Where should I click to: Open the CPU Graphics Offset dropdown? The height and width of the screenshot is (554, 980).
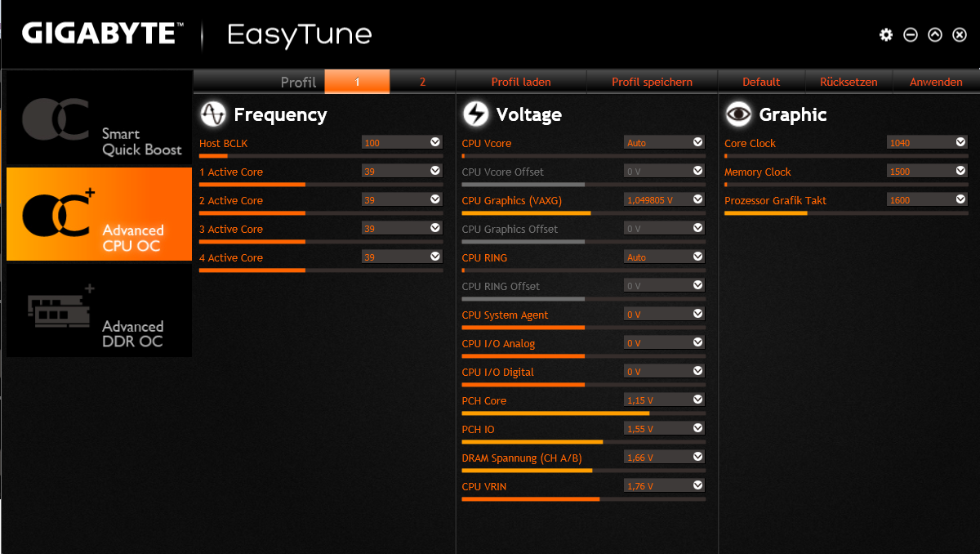[x=664, y=229]
